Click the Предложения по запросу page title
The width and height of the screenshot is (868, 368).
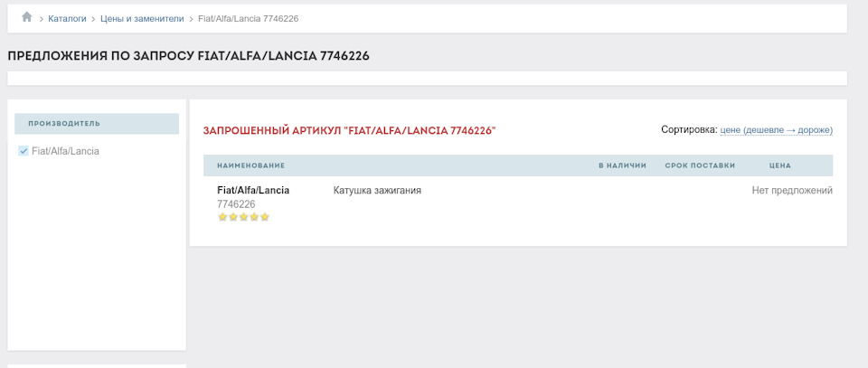[x=188, y=56]
